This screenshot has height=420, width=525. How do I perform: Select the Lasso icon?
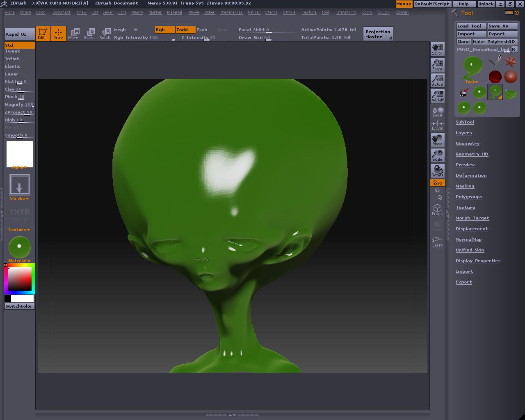tap(437, 242)
